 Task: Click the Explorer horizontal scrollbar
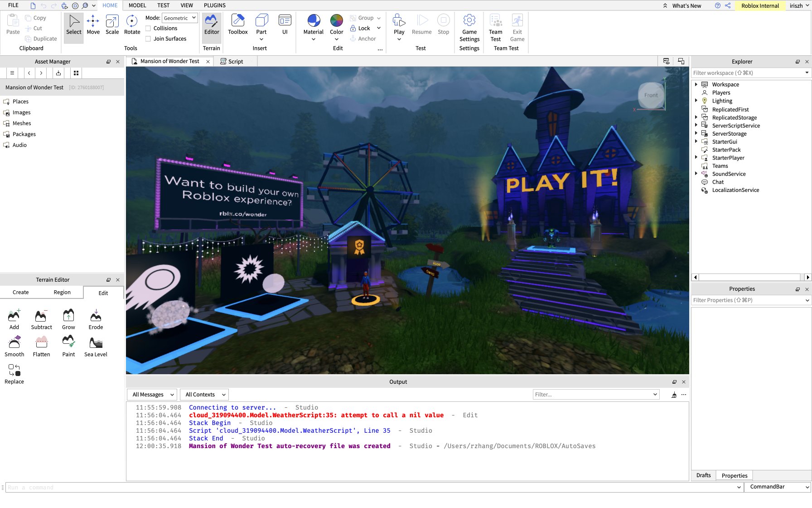749,277
